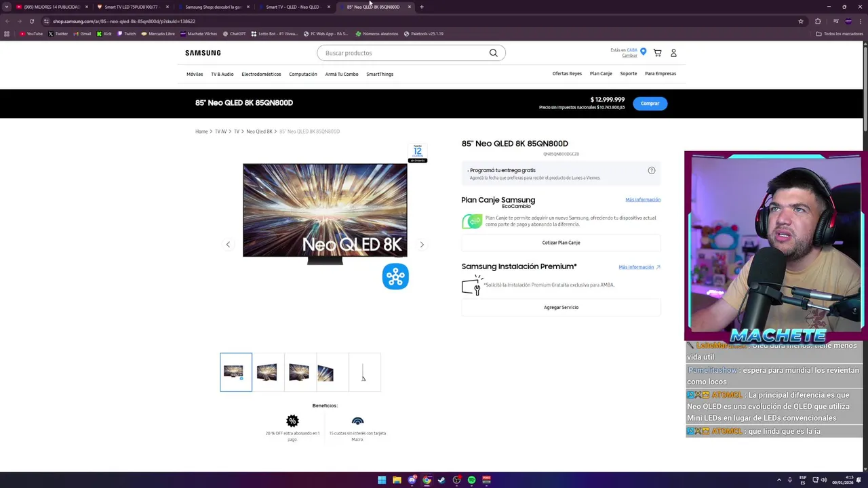
Task: Open the shopping cart icon
Action: [x=657, y=53]
